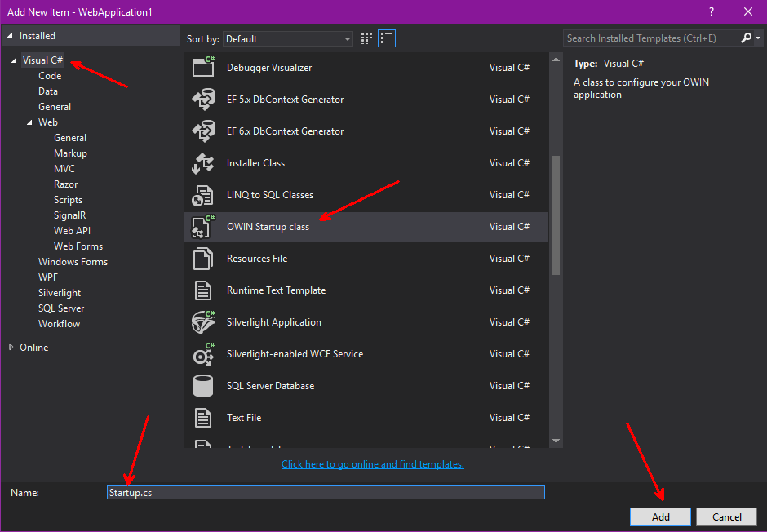The width and height of the screenshot is (767, 532).
Task: Click the EF 5.x DbContext Generator icon
Action: coord(203,100)
